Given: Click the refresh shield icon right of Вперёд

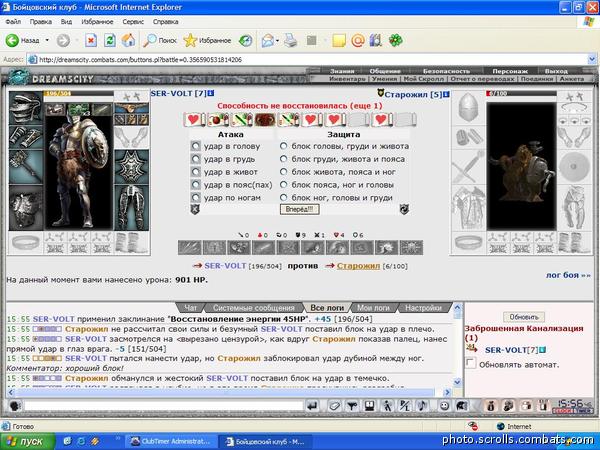Looking at the screenshot, I should [404, 209].
